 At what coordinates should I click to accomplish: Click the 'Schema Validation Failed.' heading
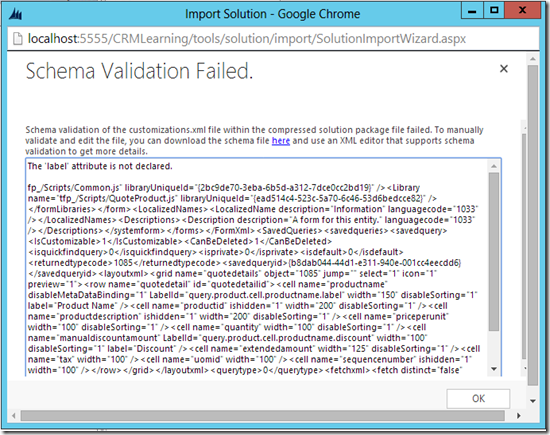pyautogui.click(x=139, y=71)
